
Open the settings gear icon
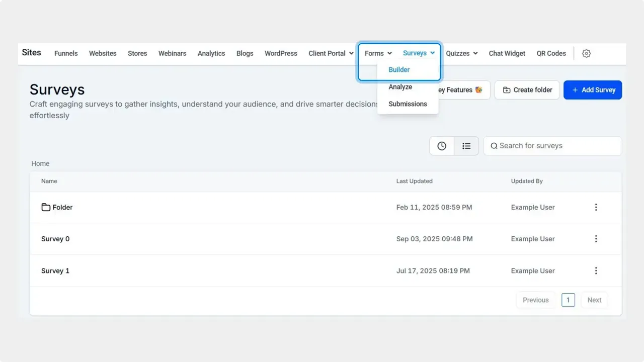click(586, 53)
